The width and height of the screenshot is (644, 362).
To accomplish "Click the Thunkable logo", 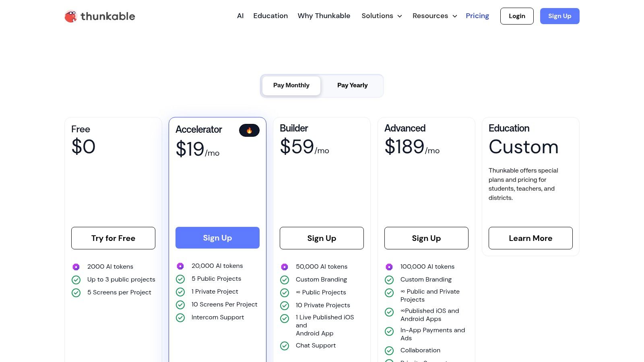I will tap(99, 16).
